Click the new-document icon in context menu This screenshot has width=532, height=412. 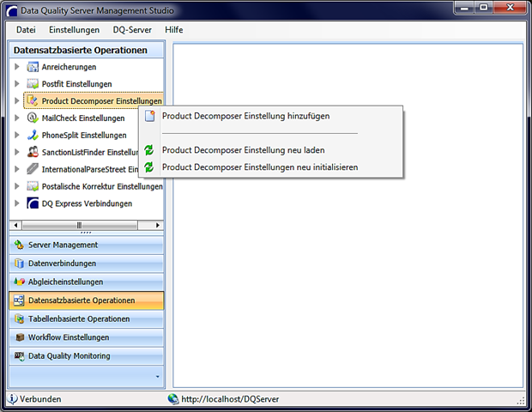[150, 116]
